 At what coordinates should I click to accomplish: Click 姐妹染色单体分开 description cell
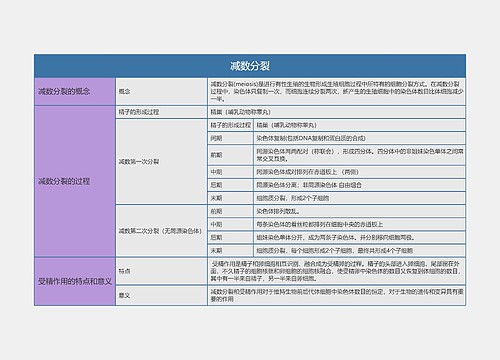tap(359, 237)
